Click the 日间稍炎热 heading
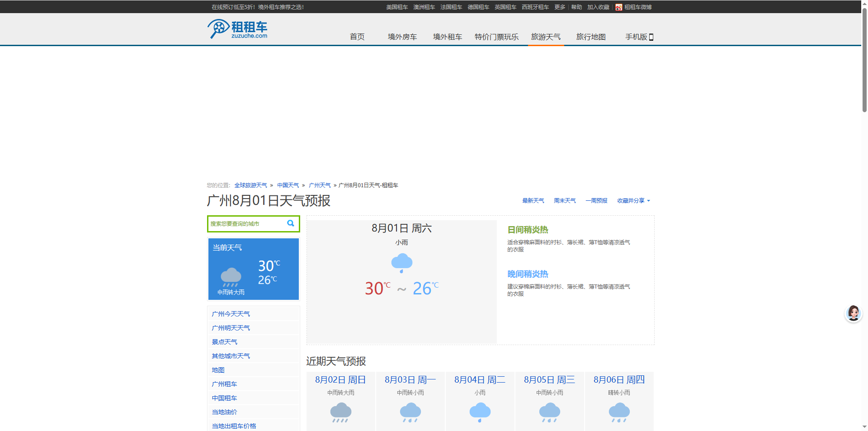 (528, 230)
